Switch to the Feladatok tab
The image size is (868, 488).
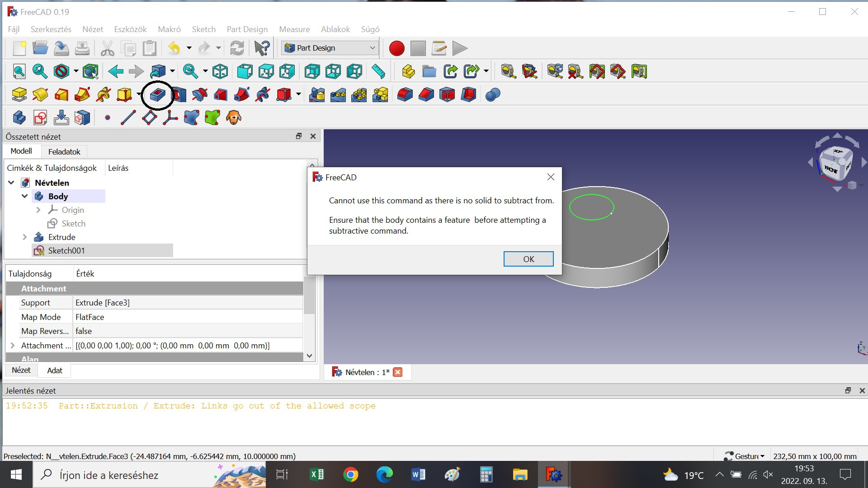coord(64,151)
